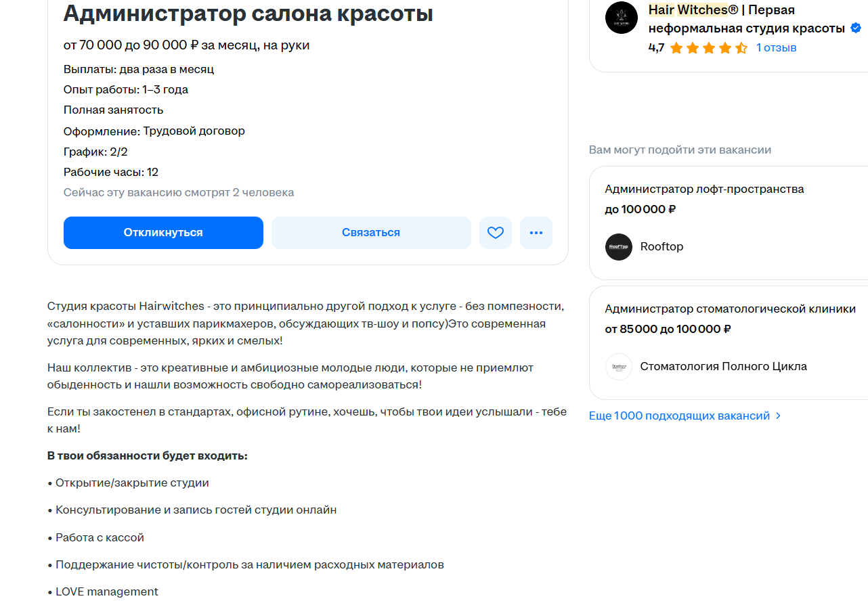Screen dimensions: 868x605
Task: Click 'Стоматология Полного Цикла' employer name
Action: (723, 366)
